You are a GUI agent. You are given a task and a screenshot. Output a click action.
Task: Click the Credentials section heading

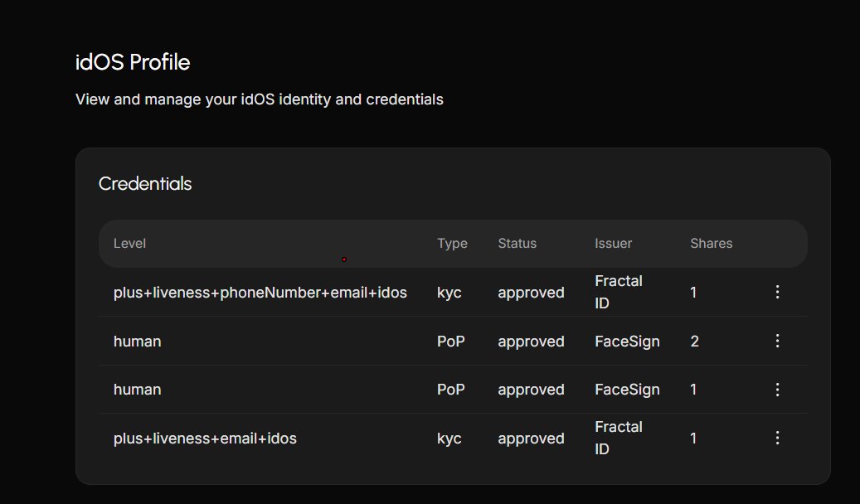[x=145, y=184]
